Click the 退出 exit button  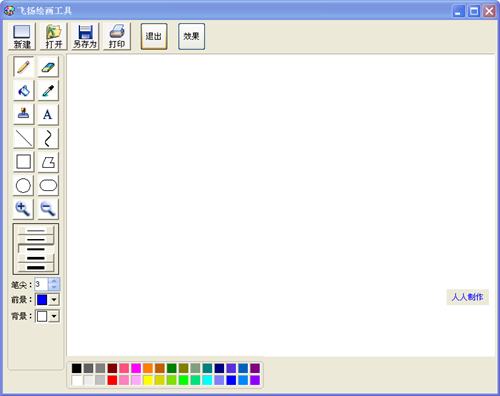coord(154,36)
